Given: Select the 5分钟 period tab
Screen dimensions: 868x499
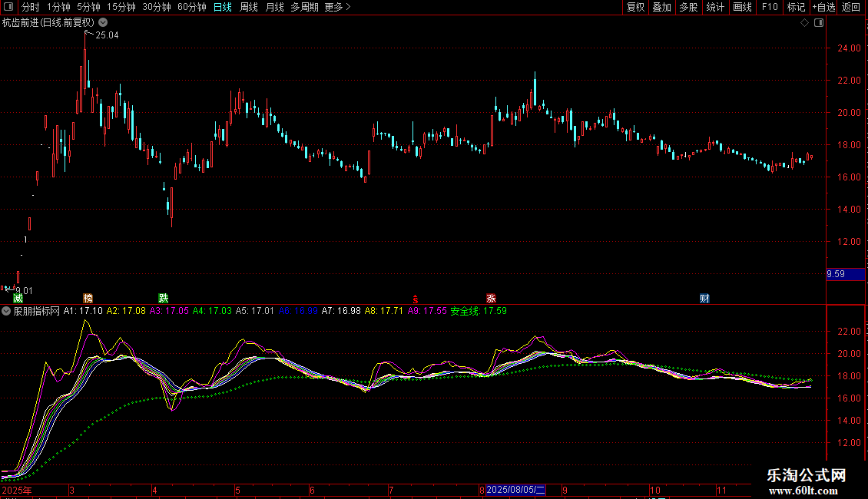Looking at the screenshot, I should (x=88, y=8).
